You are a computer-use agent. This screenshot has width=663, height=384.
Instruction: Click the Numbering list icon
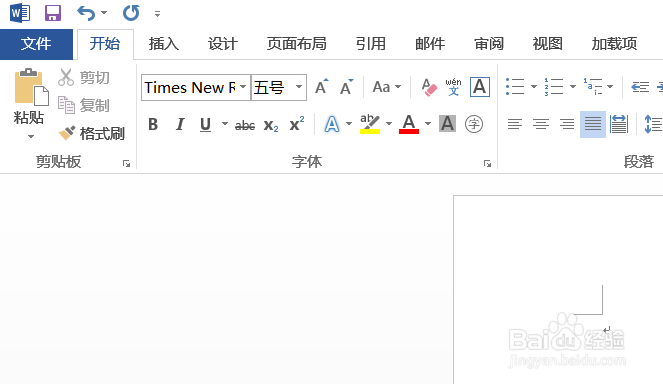pos(554,87)
